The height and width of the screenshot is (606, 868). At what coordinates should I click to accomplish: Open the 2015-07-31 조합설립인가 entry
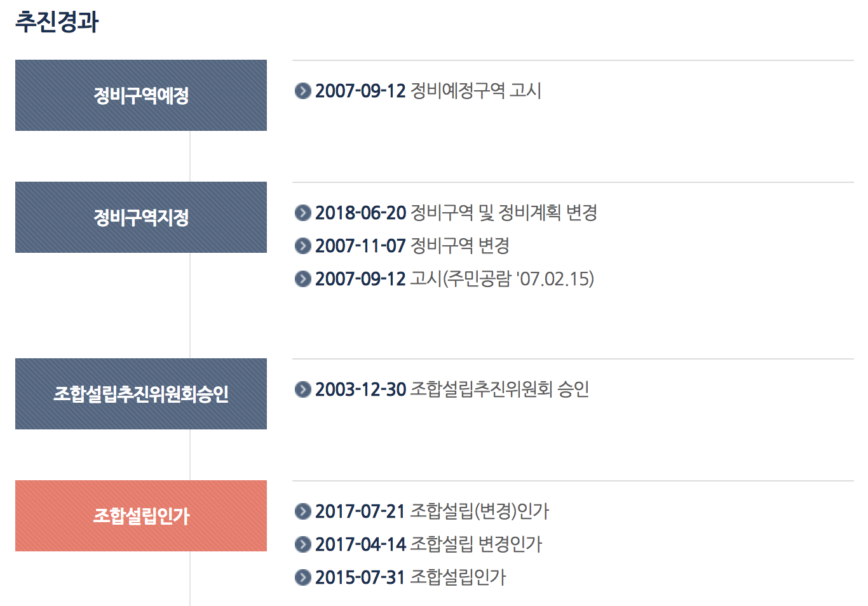point(410,577)
